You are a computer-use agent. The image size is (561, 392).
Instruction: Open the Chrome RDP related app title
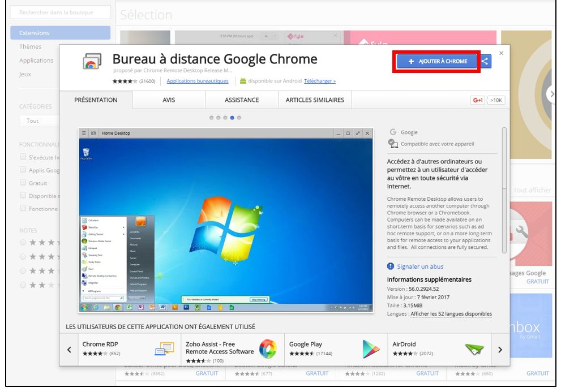tap(100, 344)
